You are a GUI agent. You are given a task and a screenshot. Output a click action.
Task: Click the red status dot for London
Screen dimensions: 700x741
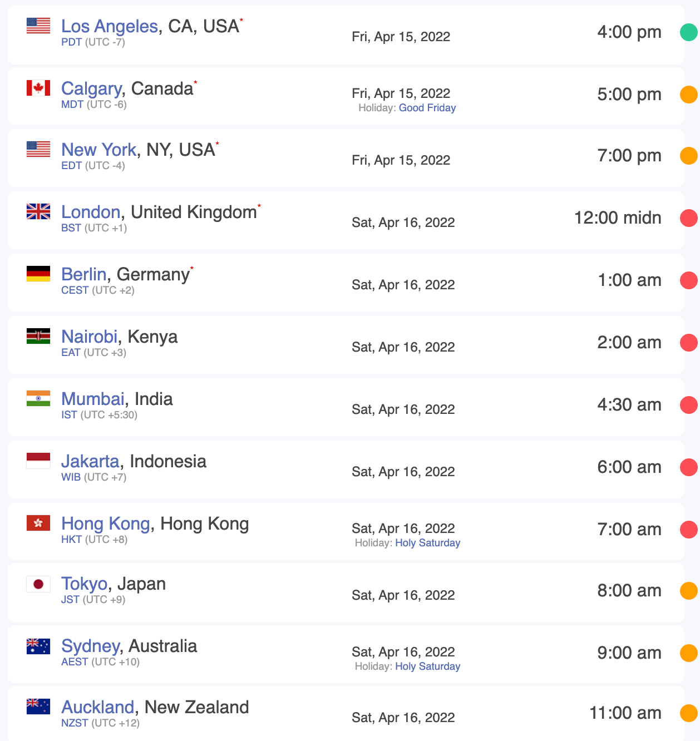coord(689,218)
